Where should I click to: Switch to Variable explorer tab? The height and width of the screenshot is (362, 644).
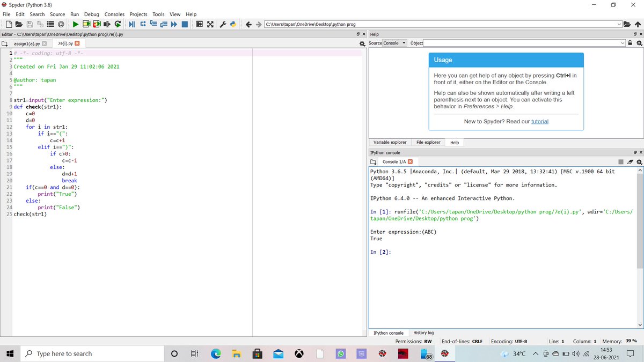(x=390, y=143)
